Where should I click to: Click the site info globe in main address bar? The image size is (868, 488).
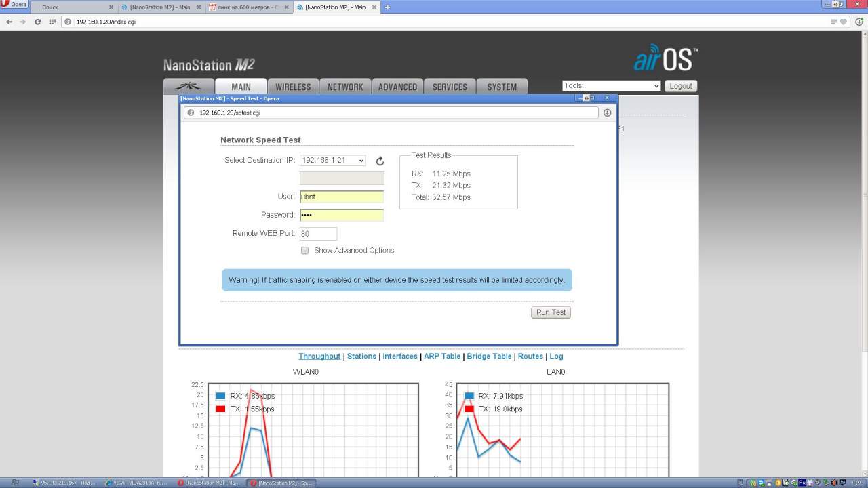[68, 22]
